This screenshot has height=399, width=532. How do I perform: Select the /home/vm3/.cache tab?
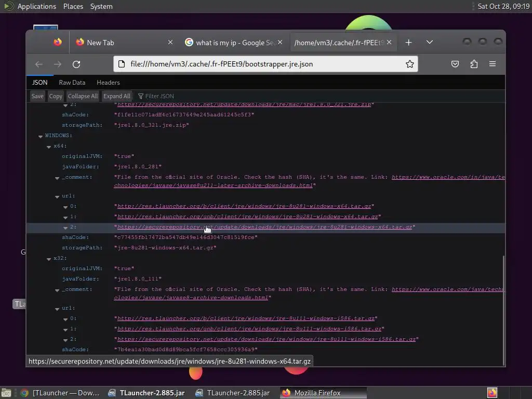[x=343, y=43]
